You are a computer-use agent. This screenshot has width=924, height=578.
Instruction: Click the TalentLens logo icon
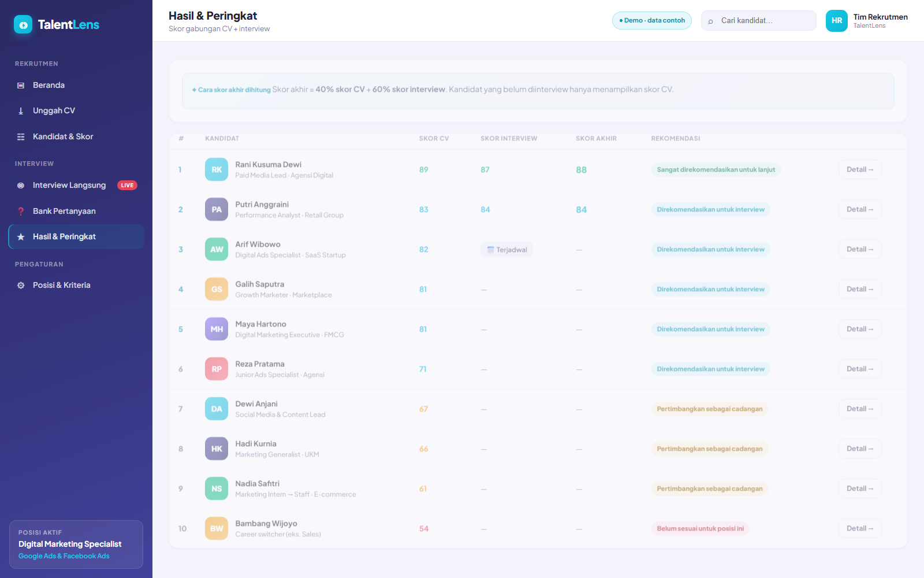tap(23, 24)
